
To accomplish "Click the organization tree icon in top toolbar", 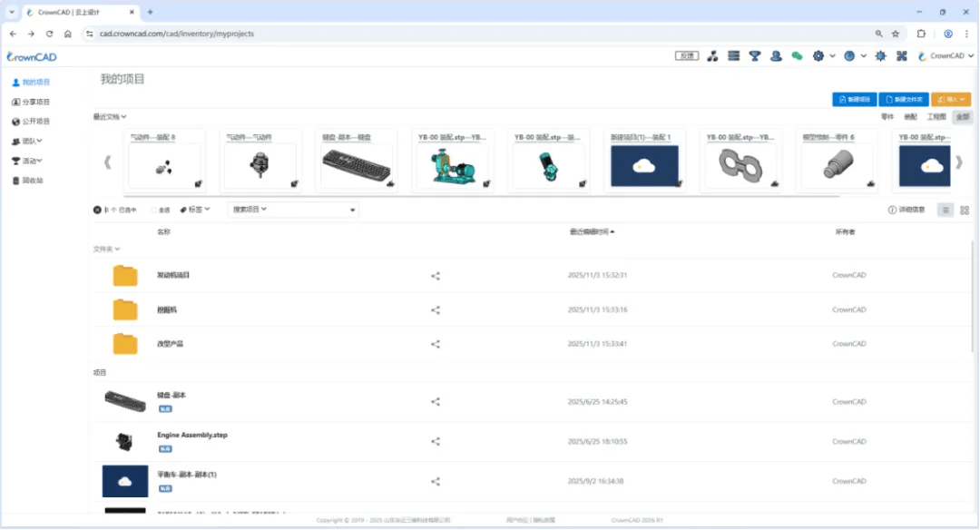I will point(712,56).
